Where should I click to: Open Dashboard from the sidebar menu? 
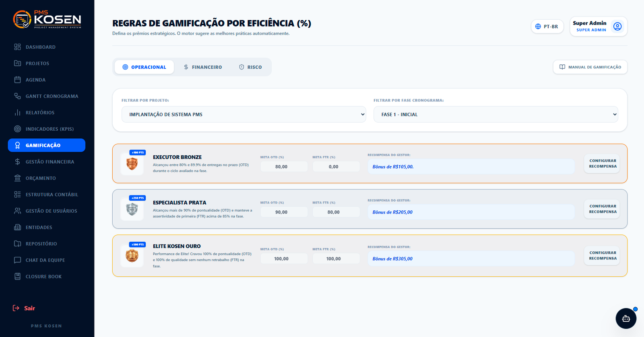pyautogui.click(x=47, y=47)
